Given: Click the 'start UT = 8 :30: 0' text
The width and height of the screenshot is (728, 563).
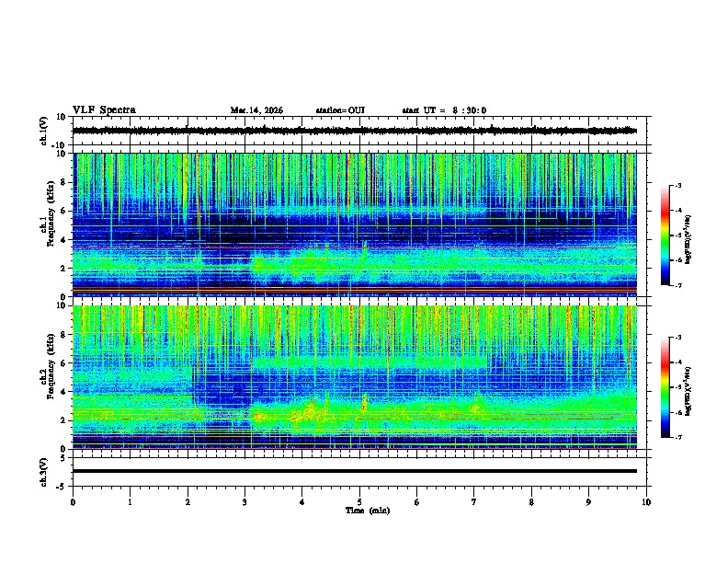Looking at the screenshot, I should [x=444, y=110].
